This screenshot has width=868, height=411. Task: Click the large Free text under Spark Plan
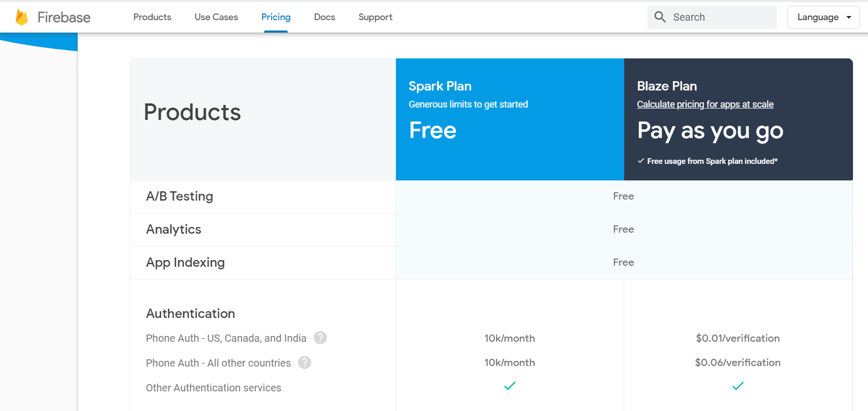(433, 130)
